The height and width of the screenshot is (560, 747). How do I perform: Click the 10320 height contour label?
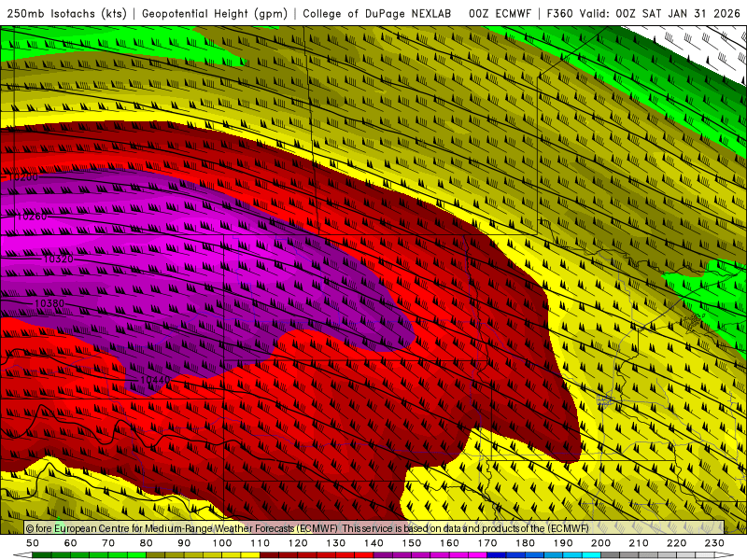[x=58, y=259]
